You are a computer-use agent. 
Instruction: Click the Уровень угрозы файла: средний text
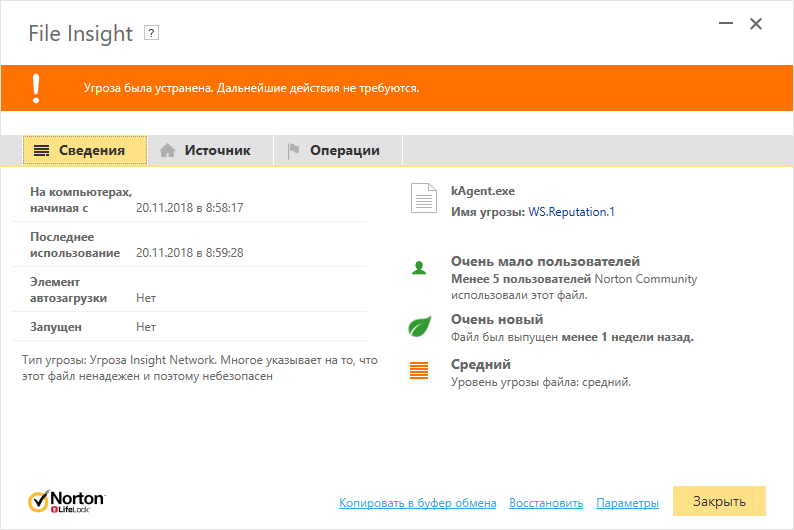click(x=541, y=382)
